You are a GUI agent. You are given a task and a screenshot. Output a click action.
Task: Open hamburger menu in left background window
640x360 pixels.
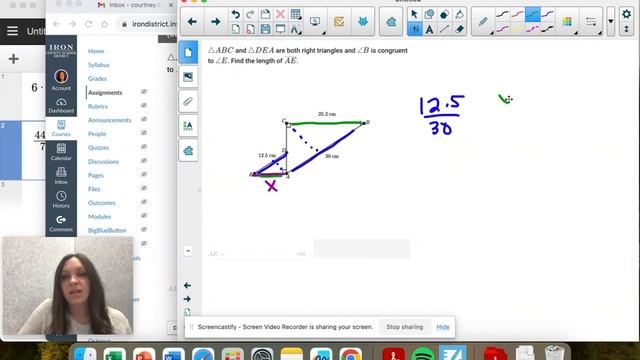pyautogui.click(x=12, y=31)
